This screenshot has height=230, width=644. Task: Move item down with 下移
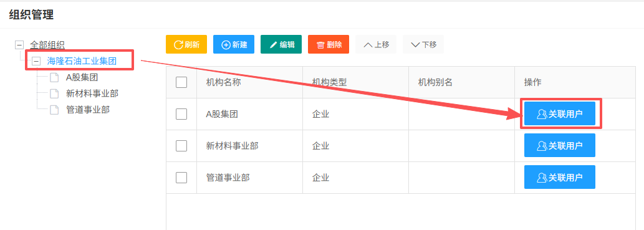[423, 44]
